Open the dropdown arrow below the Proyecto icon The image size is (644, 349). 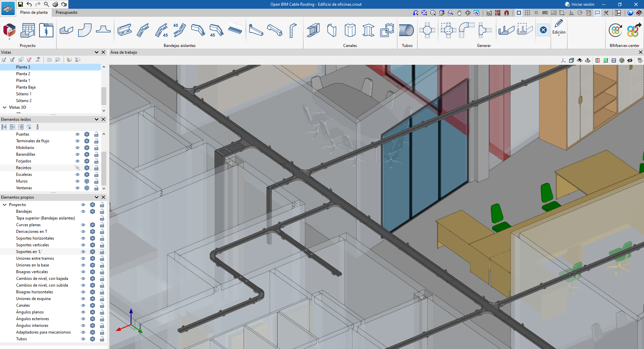pos(9,39)
